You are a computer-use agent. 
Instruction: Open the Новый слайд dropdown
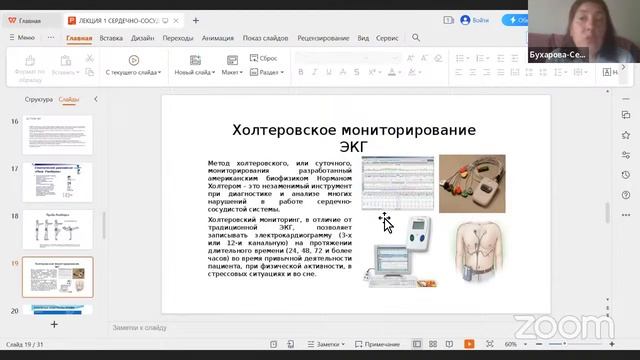(195, 72)
